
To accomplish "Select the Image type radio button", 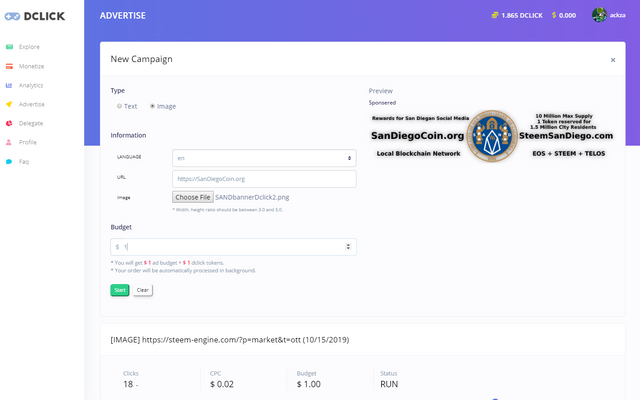I will pyautogui.click(x=152, y=106).
